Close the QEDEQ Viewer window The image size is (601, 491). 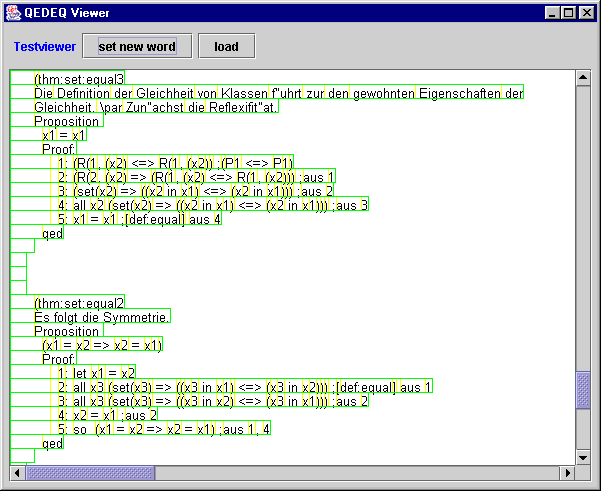point(585,13)
